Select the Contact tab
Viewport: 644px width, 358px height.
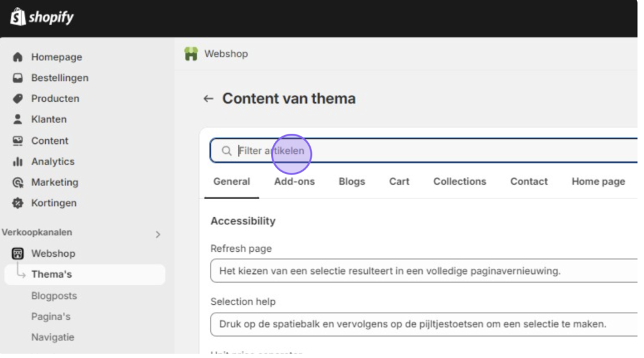pyautogui.click(x=529, y=182)
